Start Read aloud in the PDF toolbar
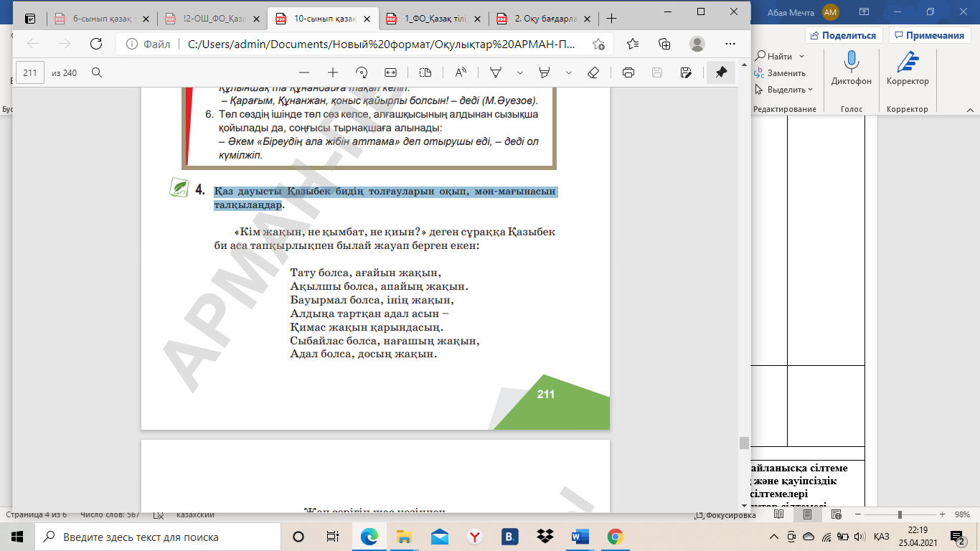 pos(461,72)
